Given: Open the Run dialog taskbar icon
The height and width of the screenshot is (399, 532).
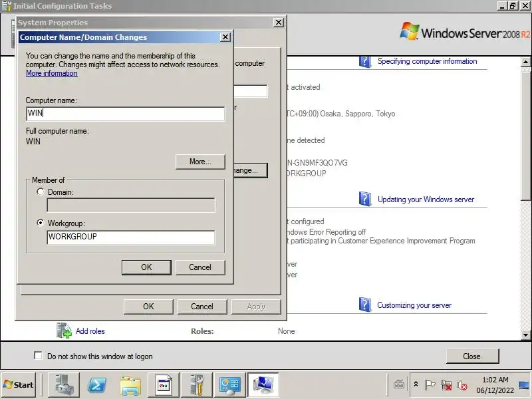Looking at the screenshot, I should 164,385.
